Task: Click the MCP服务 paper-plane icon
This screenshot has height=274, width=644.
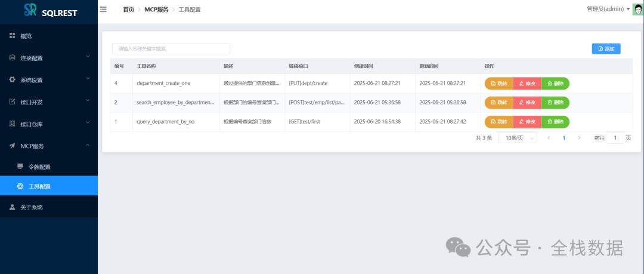Action: 13,146
